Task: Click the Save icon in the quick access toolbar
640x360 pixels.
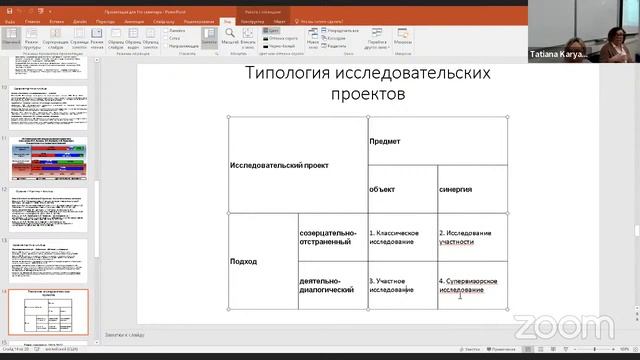Action: [9, 11]
